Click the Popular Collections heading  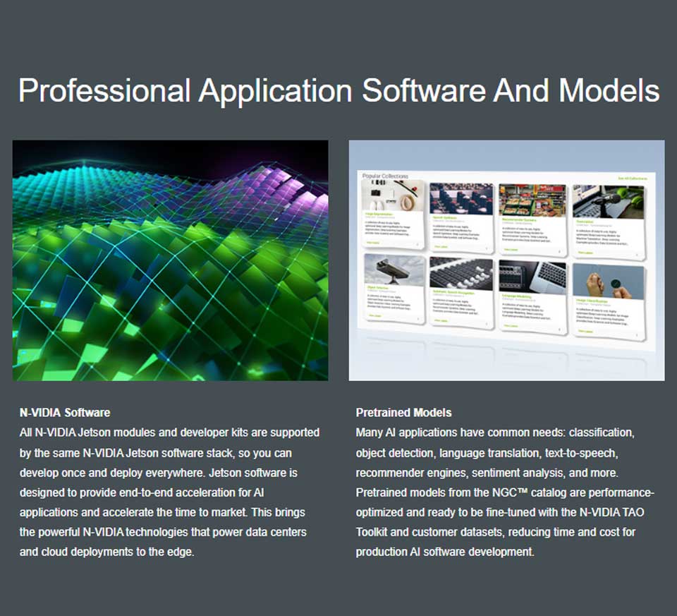tap(385, 176)
